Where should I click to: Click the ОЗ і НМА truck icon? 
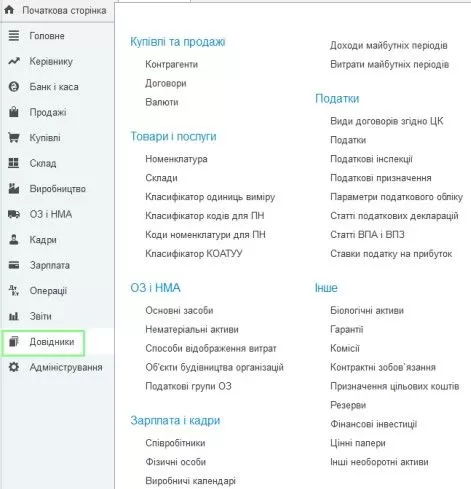14,214
